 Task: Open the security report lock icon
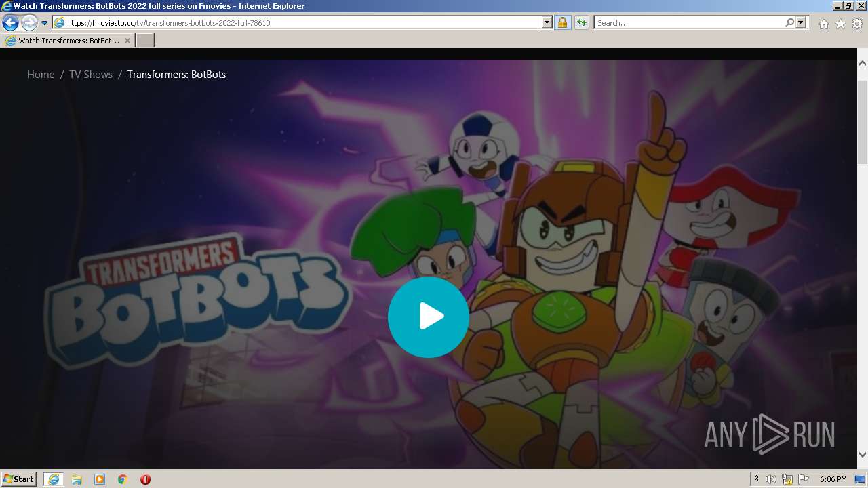(x=562, y=22)
